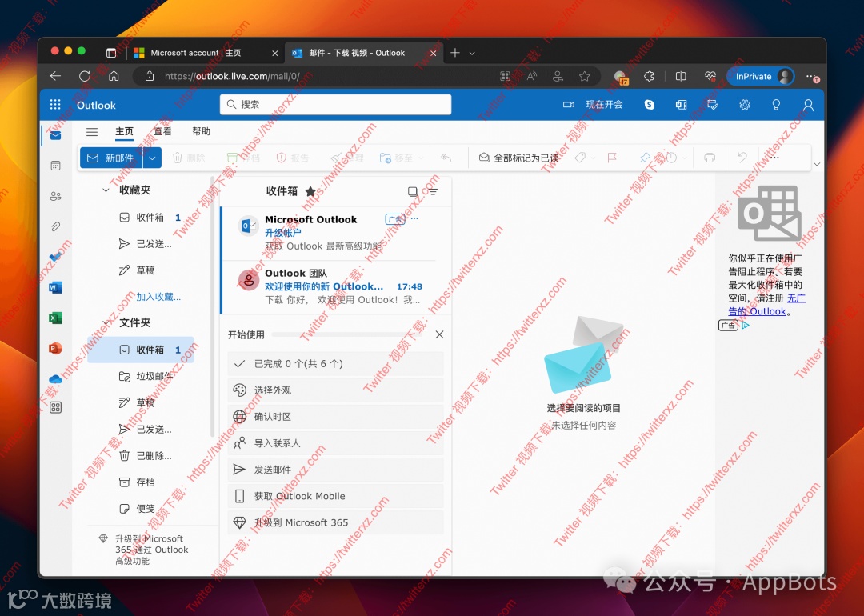Launch PowerPoint from the left rail
This screenshot has height=616, width=864.
pos(56,348)
